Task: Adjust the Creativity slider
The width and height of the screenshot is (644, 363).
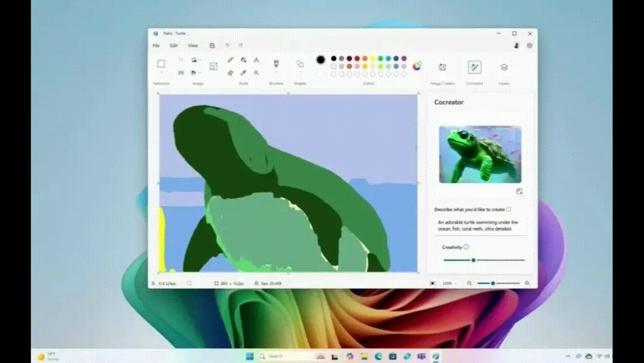Action: (x=484, y=260)
